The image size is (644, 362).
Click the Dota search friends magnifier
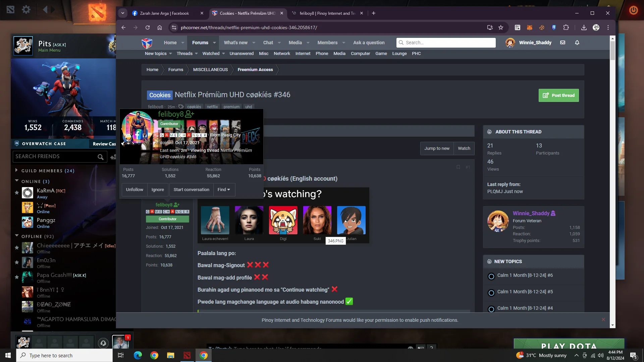(x=101, y=157)
